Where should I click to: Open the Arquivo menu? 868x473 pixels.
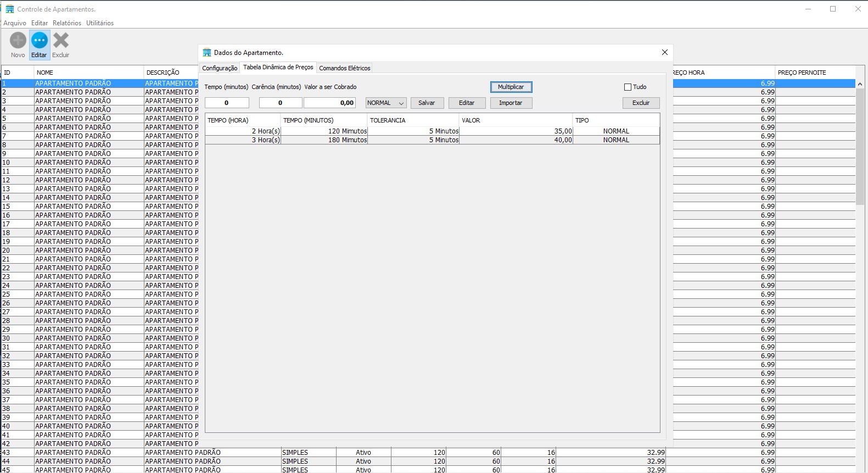point(15,23)
